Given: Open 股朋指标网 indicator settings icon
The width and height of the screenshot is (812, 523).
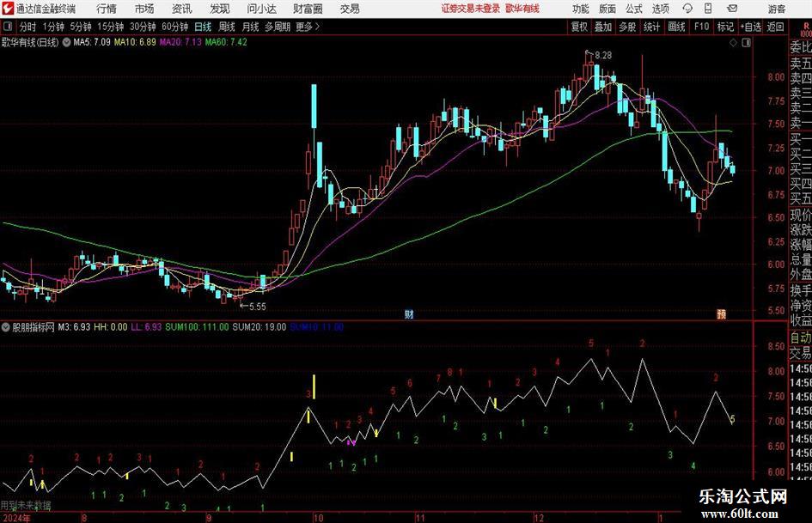Looking at the screenshot, I should (5, 326).
